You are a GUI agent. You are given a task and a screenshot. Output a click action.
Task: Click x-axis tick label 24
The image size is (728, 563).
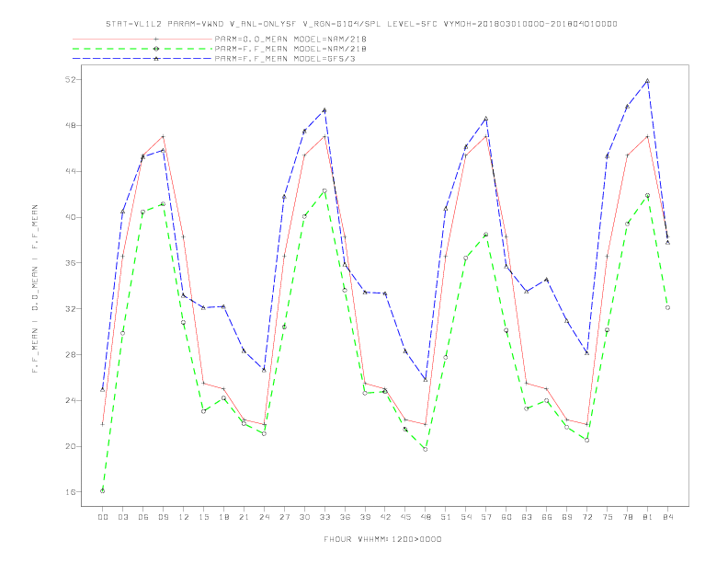point(264,517)
